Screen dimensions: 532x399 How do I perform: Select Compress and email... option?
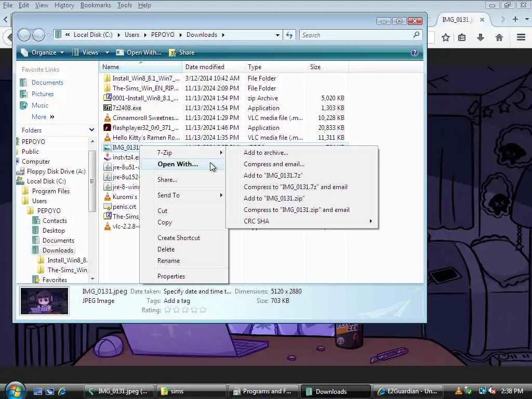[x=274, y=164]
